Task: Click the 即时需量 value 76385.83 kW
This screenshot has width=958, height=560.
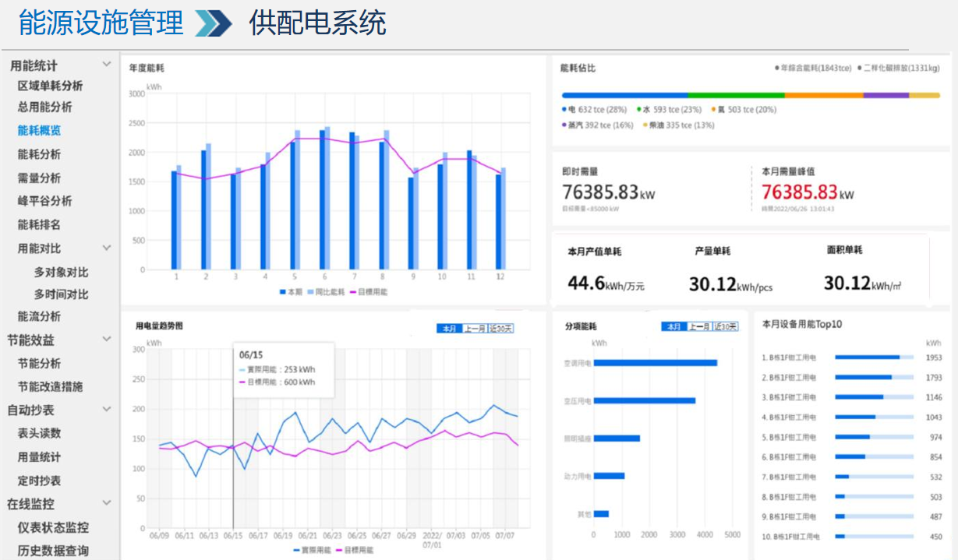Action: click(x=609, y=192)
